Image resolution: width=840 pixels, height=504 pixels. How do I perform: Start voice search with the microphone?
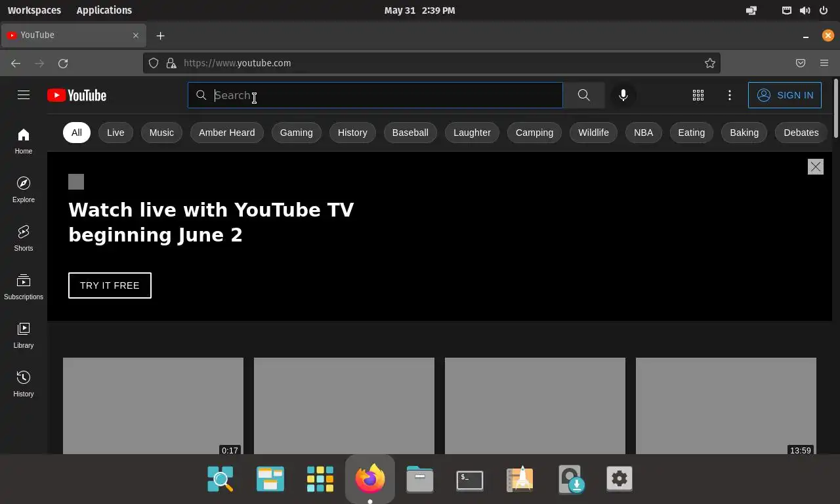point(623,95)
